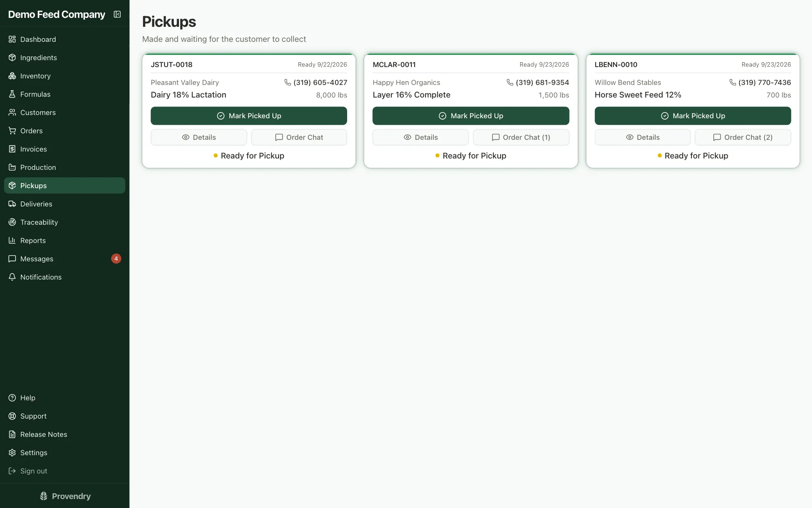Viewport: 812px width, 508px height.
Task: Sign out of the account
Action: point(65,471)
